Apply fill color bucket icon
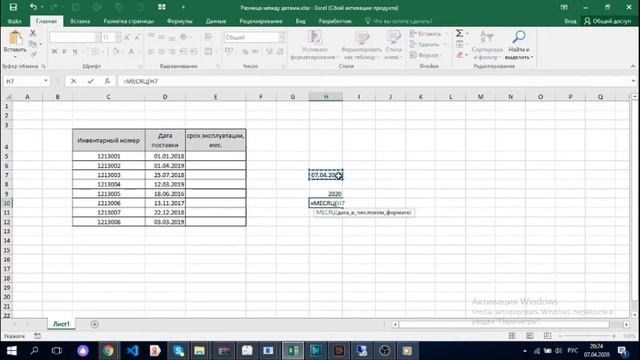Screen dimensions: 640x360 116,51
